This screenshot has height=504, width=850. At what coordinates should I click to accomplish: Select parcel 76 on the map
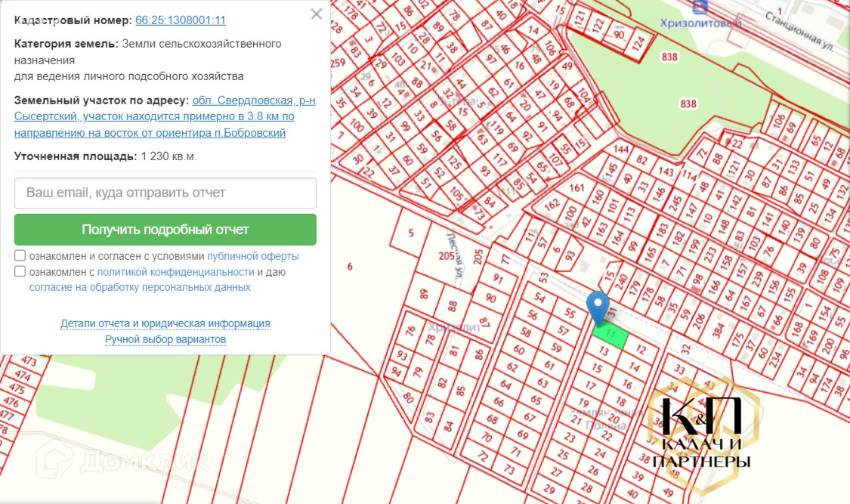pos(410,330)
